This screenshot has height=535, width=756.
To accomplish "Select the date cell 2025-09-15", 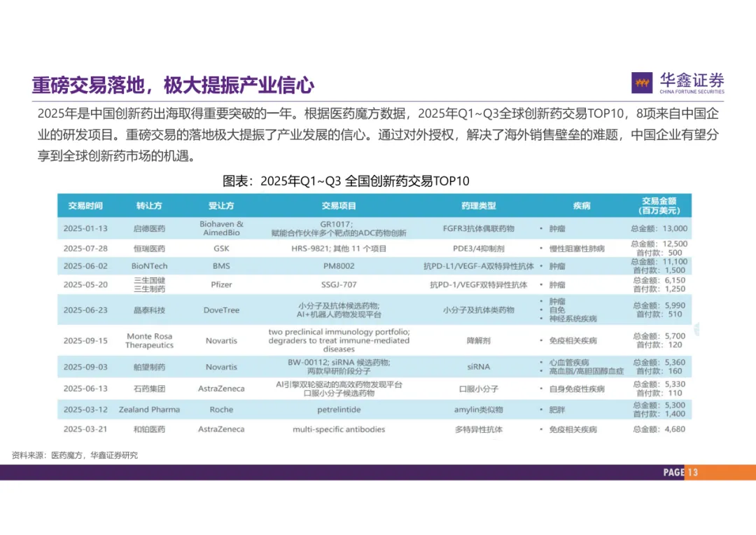I will (85, 340).
